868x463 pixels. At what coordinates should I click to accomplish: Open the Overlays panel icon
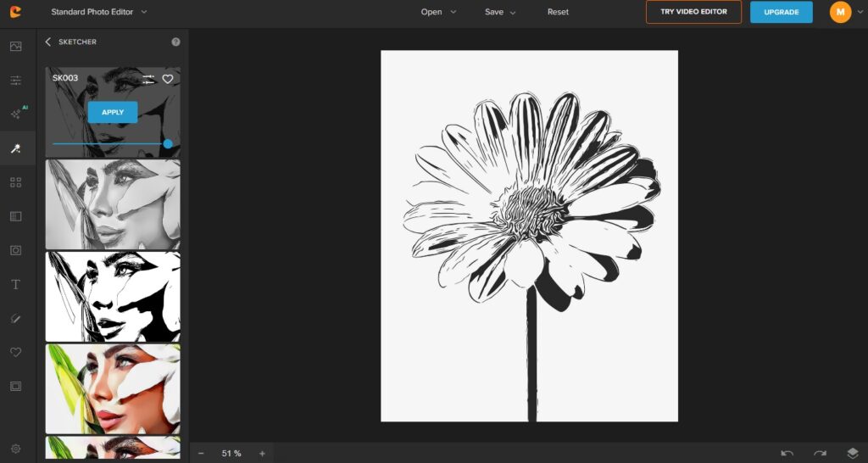click(15, 216)
